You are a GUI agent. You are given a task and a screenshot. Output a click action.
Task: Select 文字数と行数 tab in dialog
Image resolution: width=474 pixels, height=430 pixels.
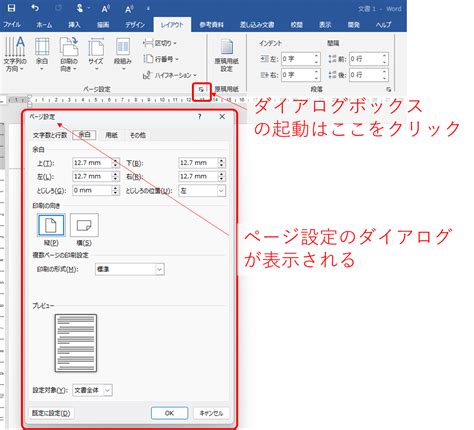click(x=50, y=135)
